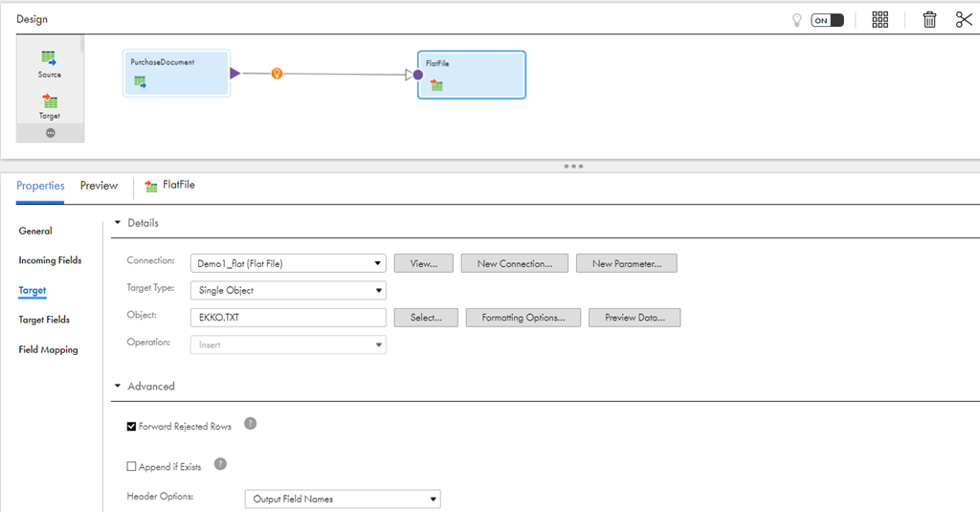
Task: Click the New Parameter... button
Action: click(627, 263)
